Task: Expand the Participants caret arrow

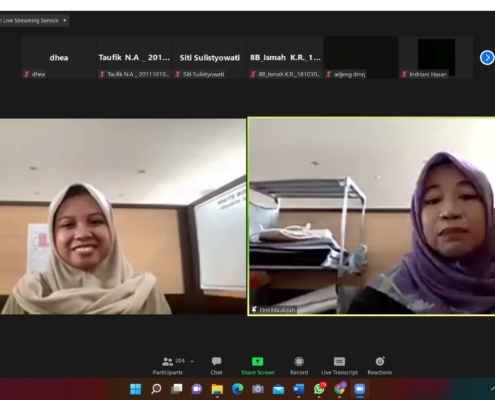Action: pyautogui.click(x=192, y=361)
